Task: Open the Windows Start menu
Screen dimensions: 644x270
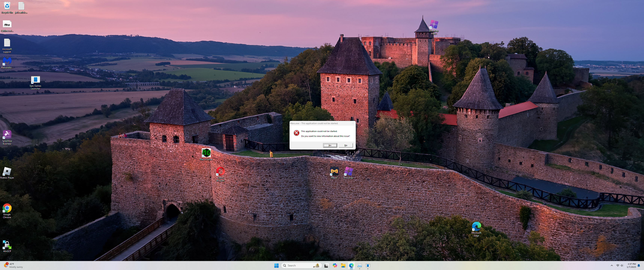Action: [x=276, y=265]
